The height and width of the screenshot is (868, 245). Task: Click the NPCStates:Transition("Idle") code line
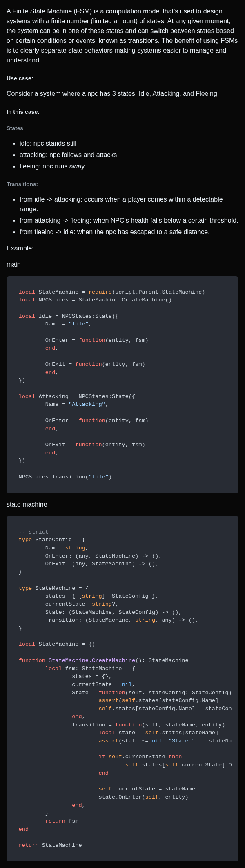point(65,477)
